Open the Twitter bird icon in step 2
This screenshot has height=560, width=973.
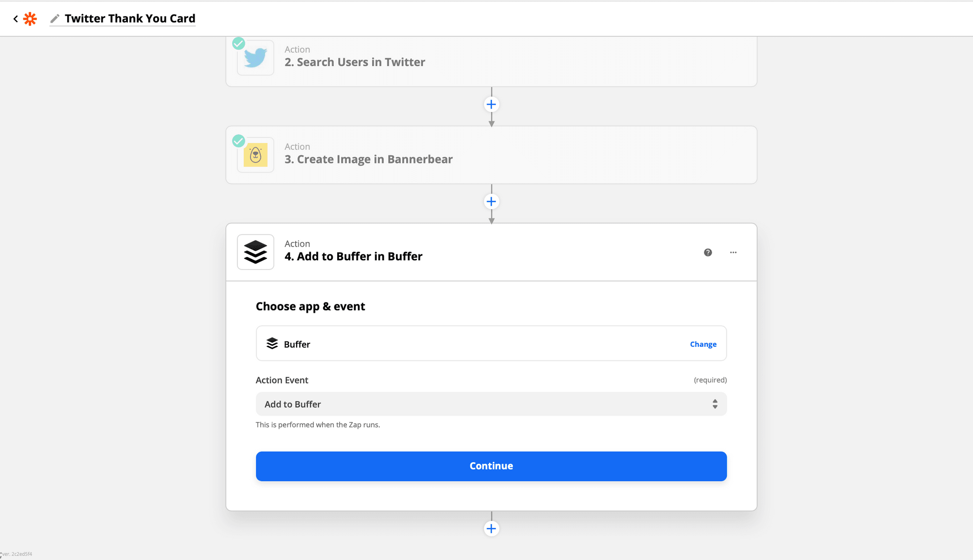click(255, 58)
